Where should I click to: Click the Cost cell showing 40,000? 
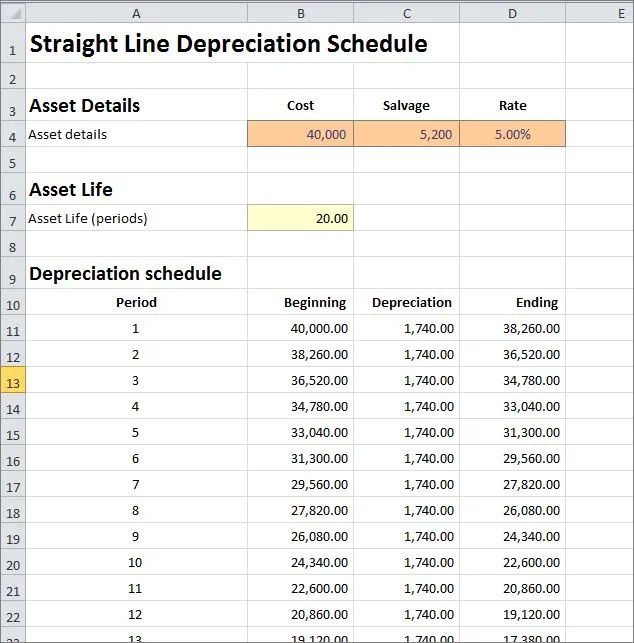[301, 134]
